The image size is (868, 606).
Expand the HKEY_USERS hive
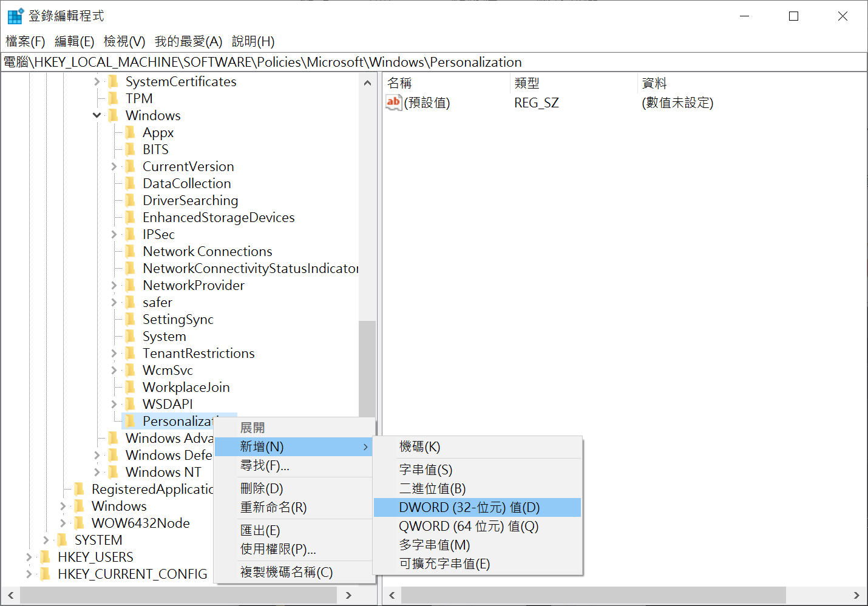click(29, 557)
